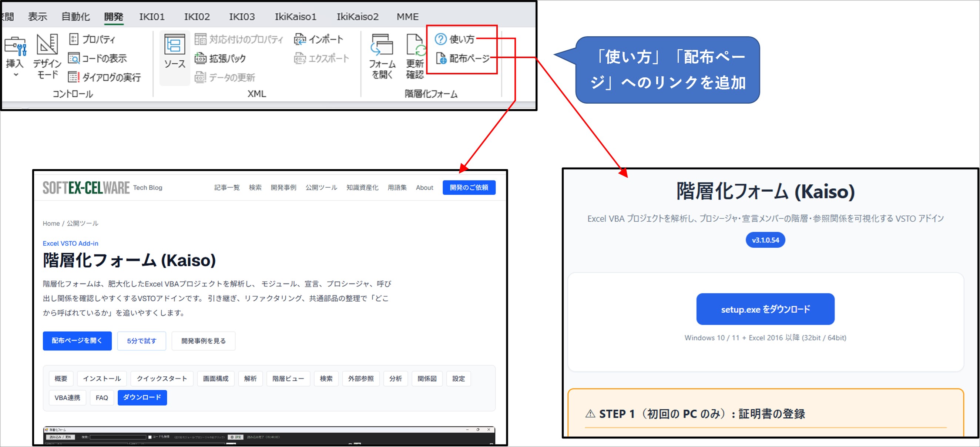Jump to 概要 section chip
This screenshot has height=447, width=980.
61,379
